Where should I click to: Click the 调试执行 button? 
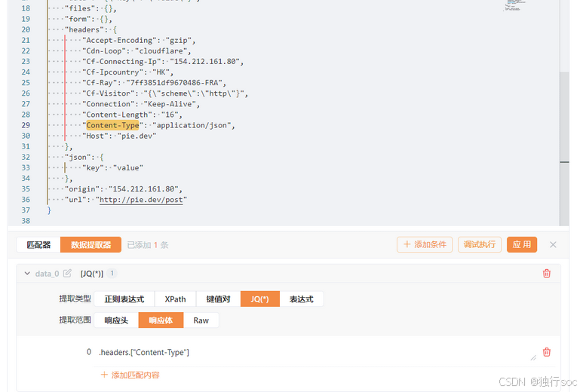point(479,244)
